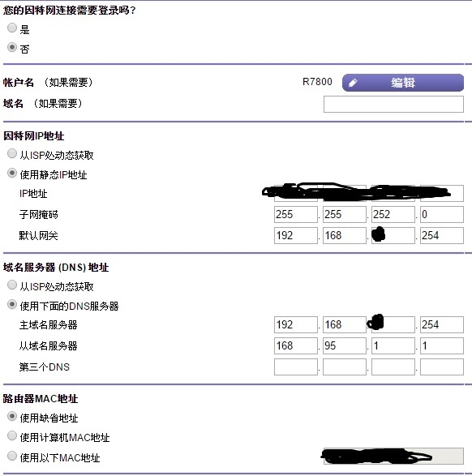Click the 从域名服务器 label
The width and height of the screenshot is (472, 476).
49,345
